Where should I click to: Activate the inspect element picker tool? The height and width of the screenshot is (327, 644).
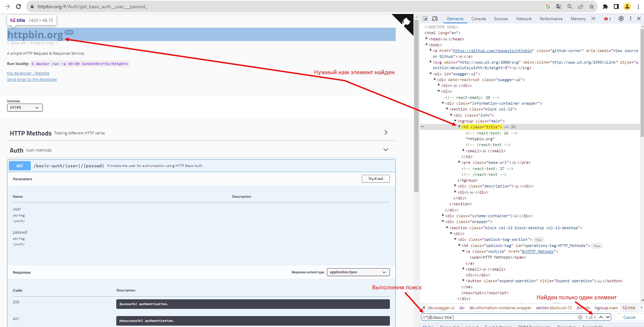pyautogui.click(x=425, y=19)
